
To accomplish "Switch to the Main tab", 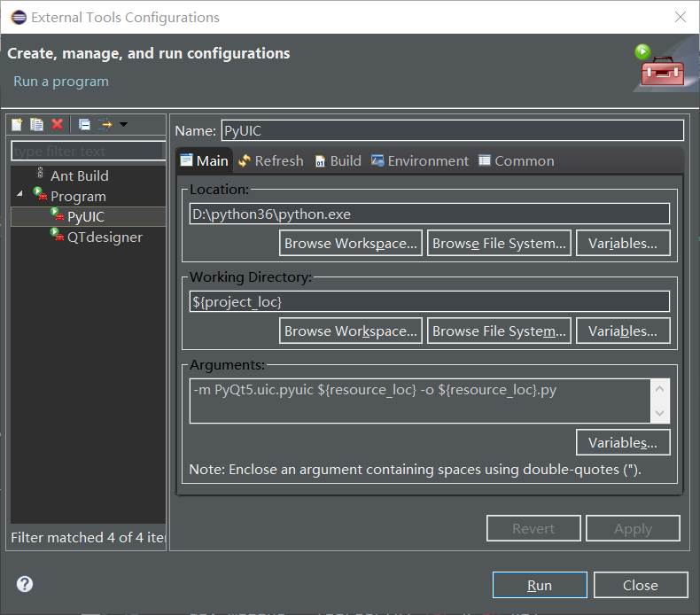I will (x=205, y=160).
